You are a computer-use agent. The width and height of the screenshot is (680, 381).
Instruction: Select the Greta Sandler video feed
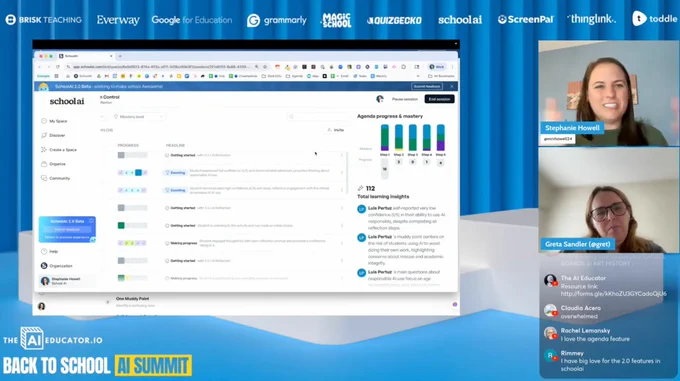[608, 200]
